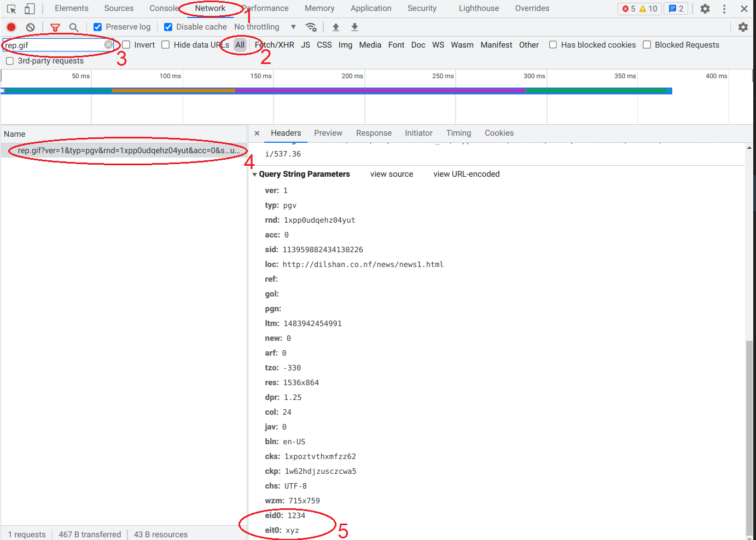Click view URL-encoded link

(x=467, y=174)
